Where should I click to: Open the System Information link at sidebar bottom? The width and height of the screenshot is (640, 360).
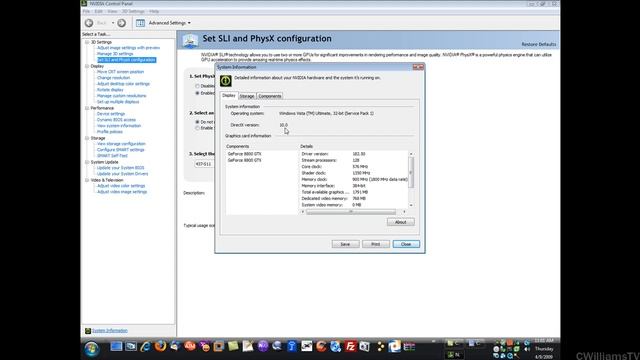[x=110, y=331]
